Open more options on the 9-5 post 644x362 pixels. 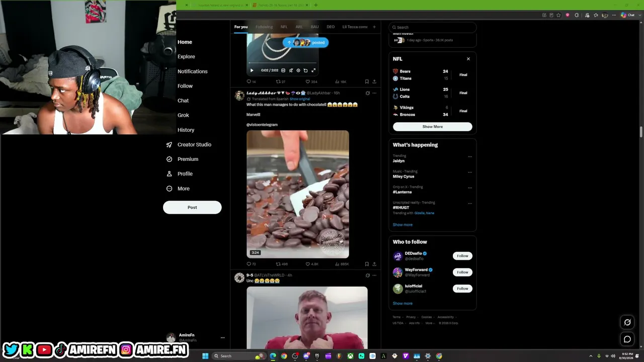(x=374, y=276)
